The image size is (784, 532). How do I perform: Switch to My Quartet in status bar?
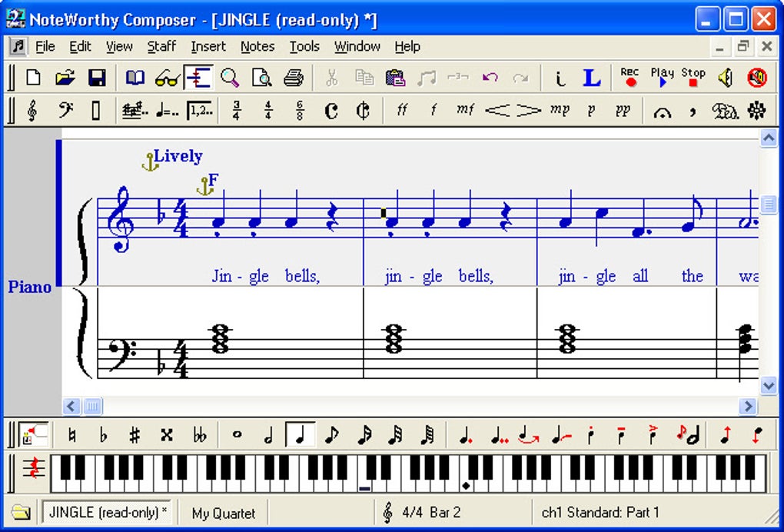[223, 513]
